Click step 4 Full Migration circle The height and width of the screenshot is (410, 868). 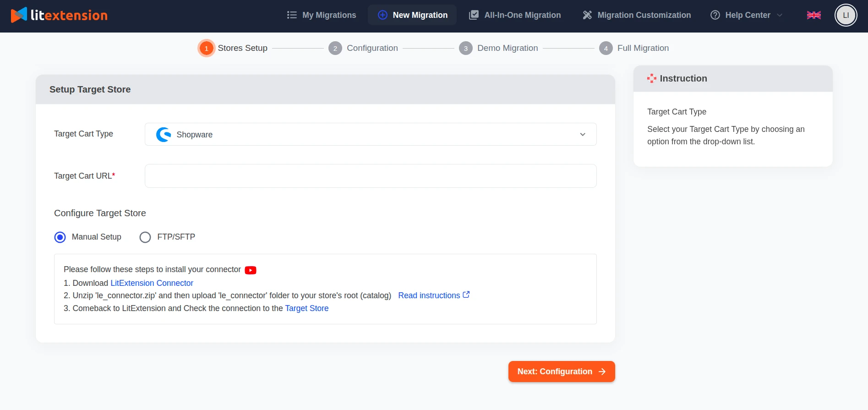(606, 48)
